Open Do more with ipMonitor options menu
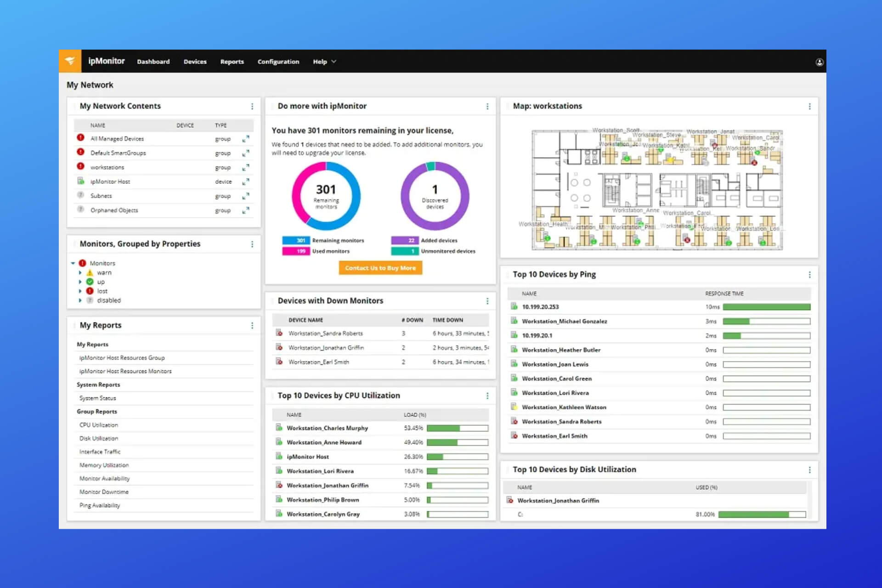Viewport: 882px width, 588px height. coord(487,106)
